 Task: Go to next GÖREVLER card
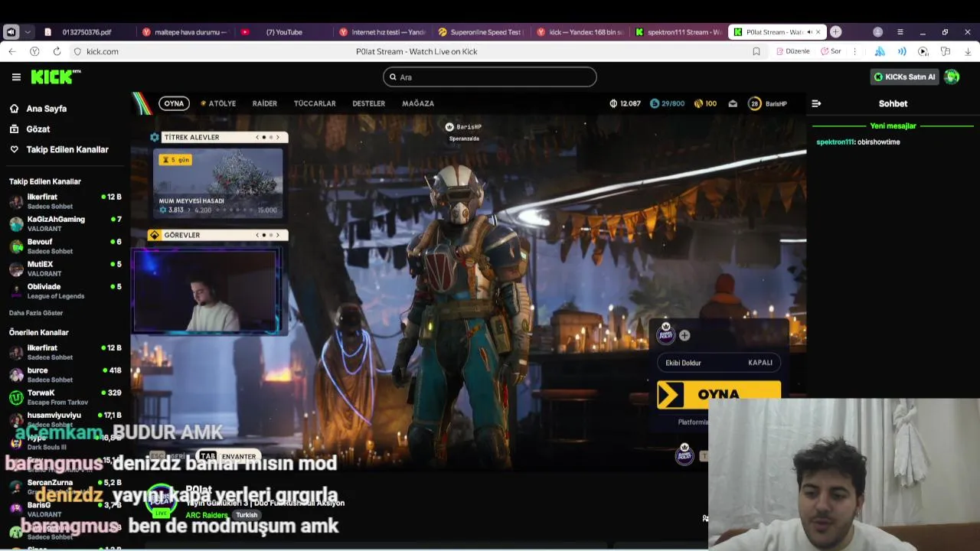tap(278, 235)
